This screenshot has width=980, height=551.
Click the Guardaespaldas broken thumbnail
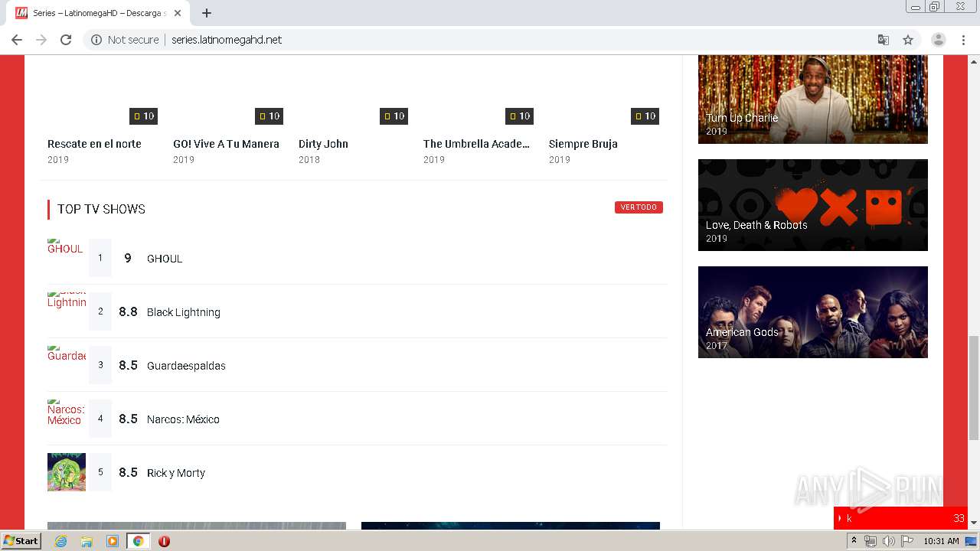click(67, 354)
